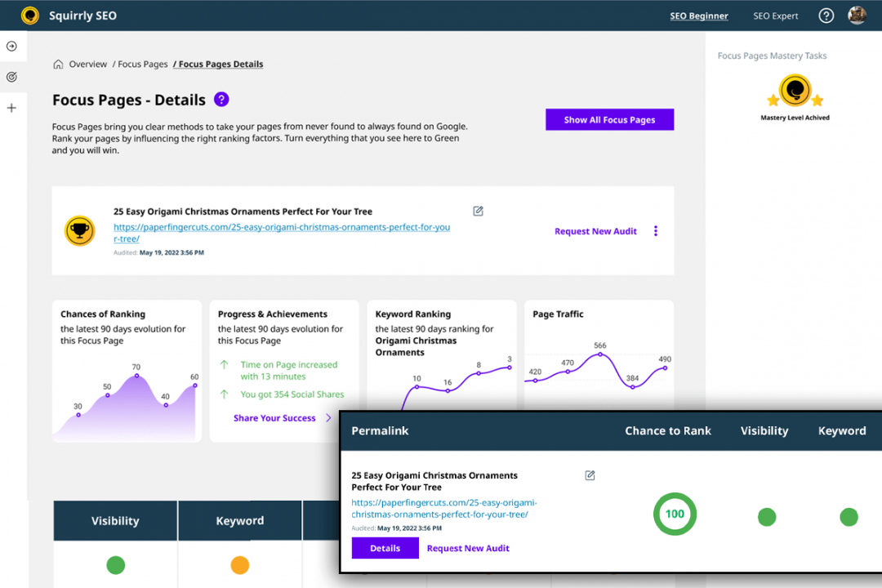Click the orange Keyword status indicator

[239, 564]
